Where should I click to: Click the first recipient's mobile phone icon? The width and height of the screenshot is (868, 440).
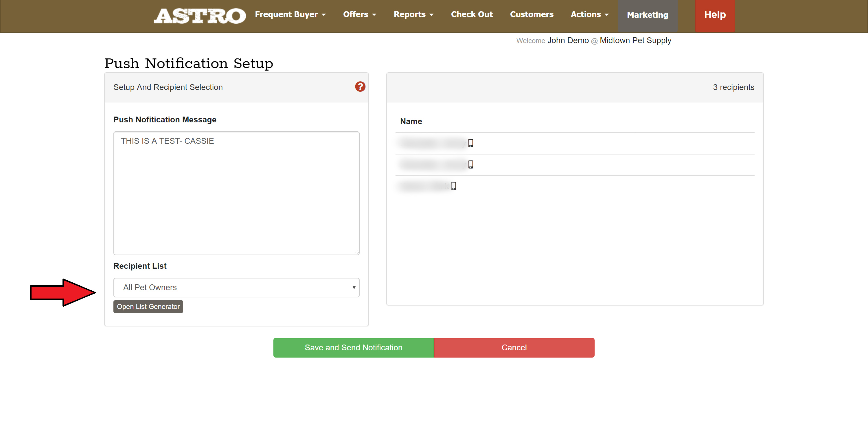coord(470,143)
